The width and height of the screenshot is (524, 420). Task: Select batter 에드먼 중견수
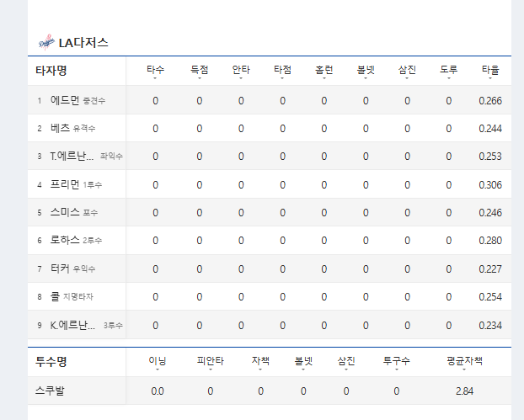coord(78,100)
